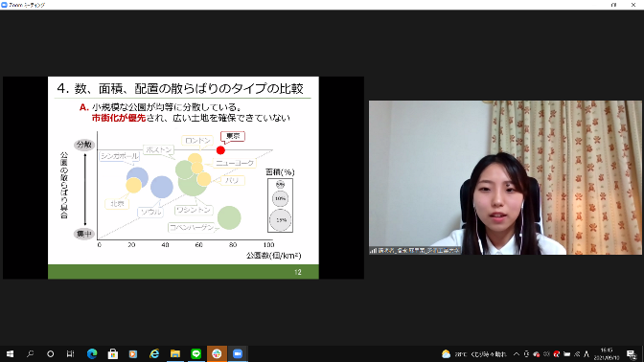Launch Microsoft Edge from taskbar
Screen dimensions: 644x362
pos(92,353)
